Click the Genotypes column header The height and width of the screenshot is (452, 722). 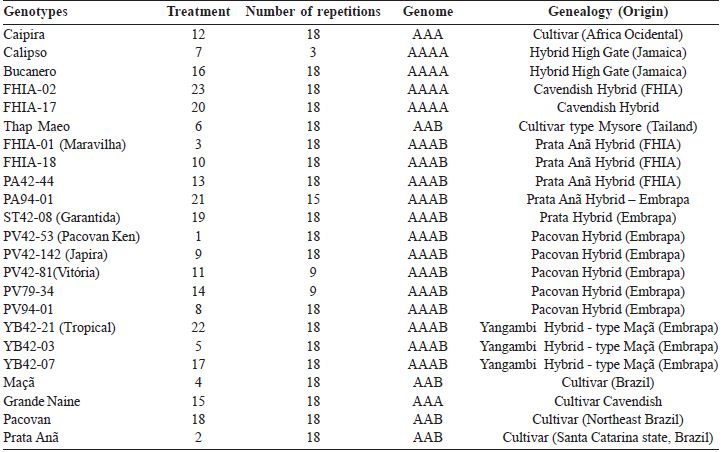[36, 11]
